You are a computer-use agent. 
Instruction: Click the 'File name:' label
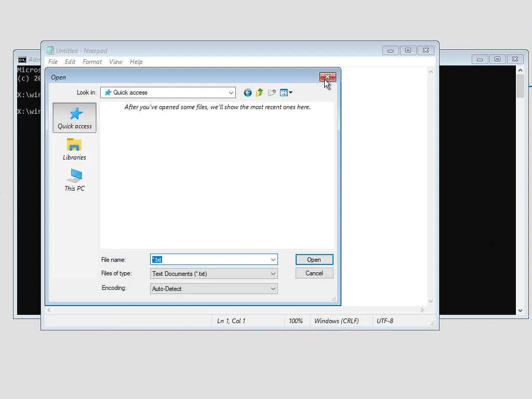(x=113, y=260)
